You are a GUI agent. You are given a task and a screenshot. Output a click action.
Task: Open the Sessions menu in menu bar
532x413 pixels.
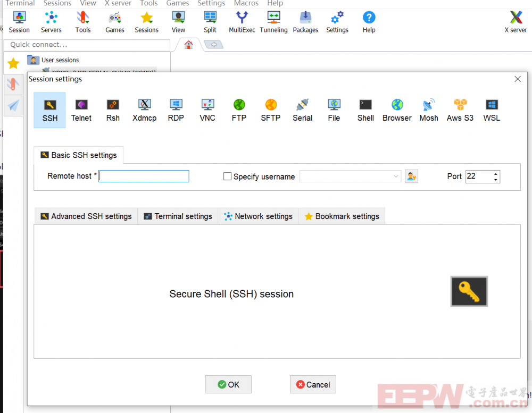point(57,3)
